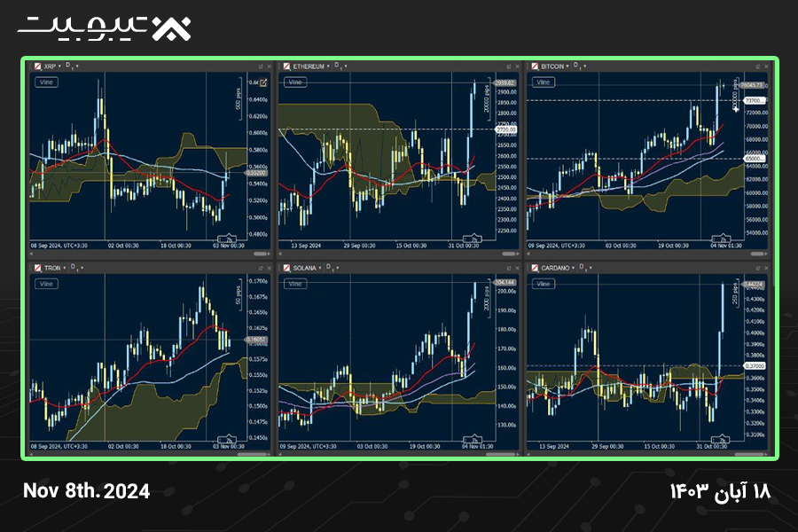Click the 7h countdown box on TRON chart
The height and width of the screenshot is (532, 798).
(x=227, y=441)
